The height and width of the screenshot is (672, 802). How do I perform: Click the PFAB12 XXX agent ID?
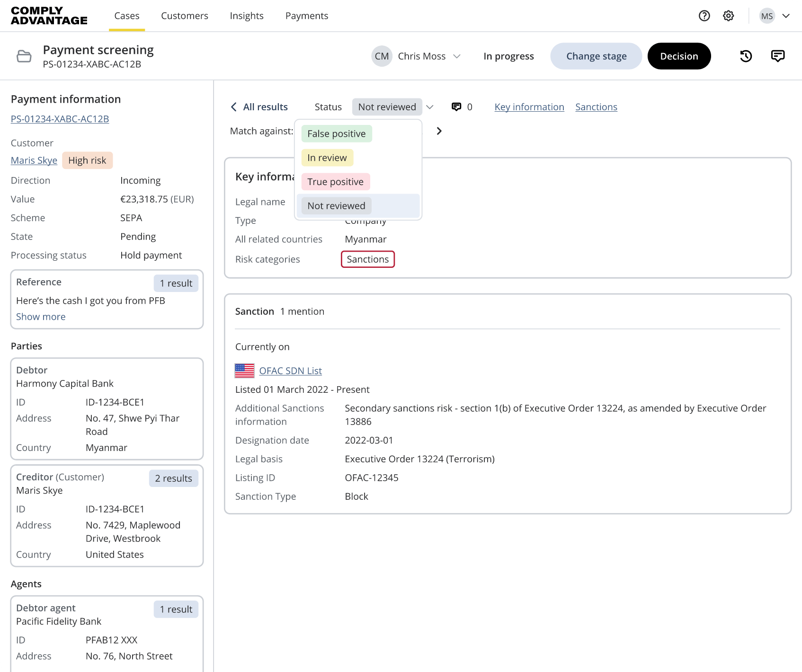point(111,640)
